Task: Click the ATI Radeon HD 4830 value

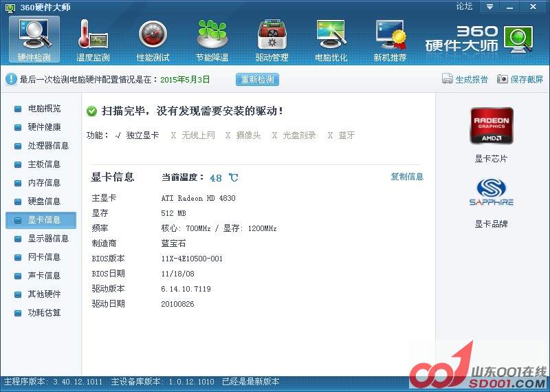Action: pos(198,198)
